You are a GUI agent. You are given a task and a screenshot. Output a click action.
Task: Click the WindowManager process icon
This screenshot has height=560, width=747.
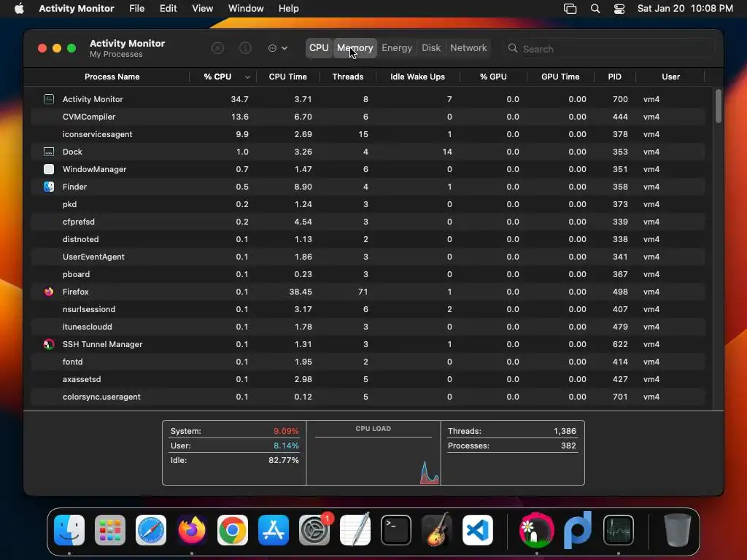click(49, 169)
